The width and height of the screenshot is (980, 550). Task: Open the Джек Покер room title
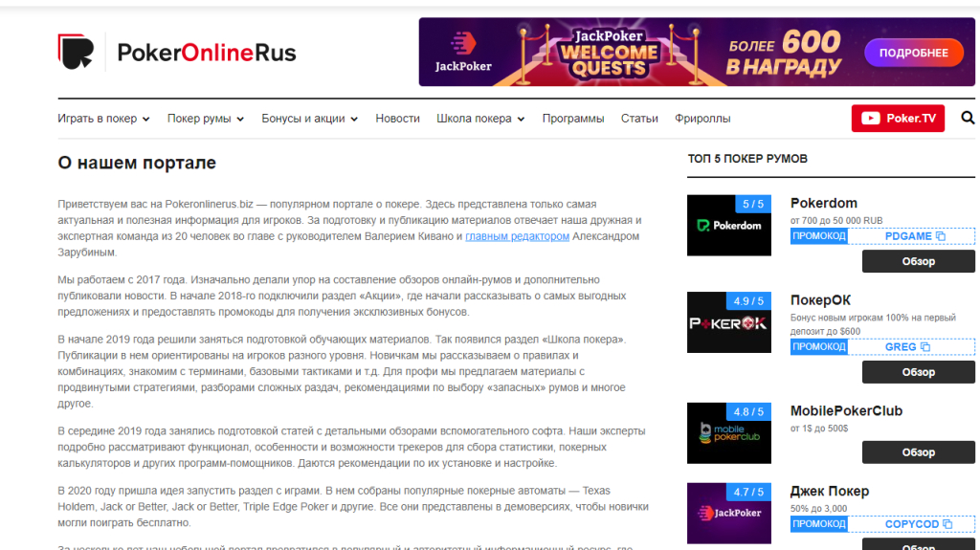[830, 492]
